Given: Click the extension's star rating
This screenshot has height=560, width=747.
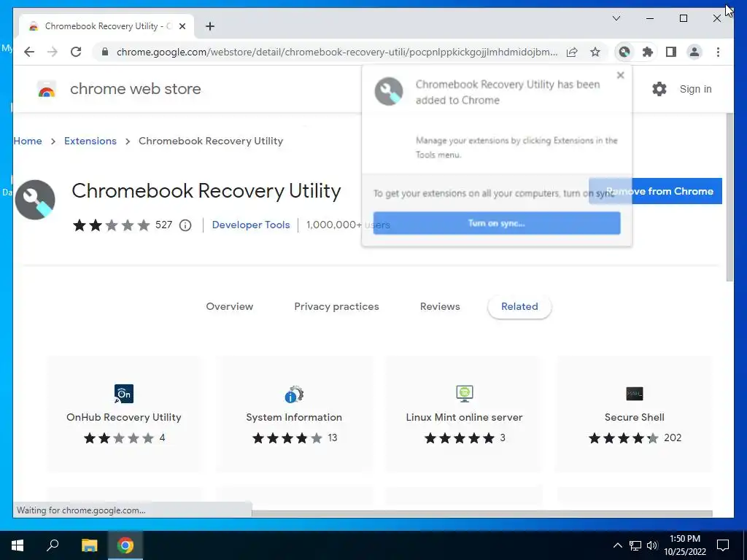Looking at the screenshot, I should pos(112,225).
